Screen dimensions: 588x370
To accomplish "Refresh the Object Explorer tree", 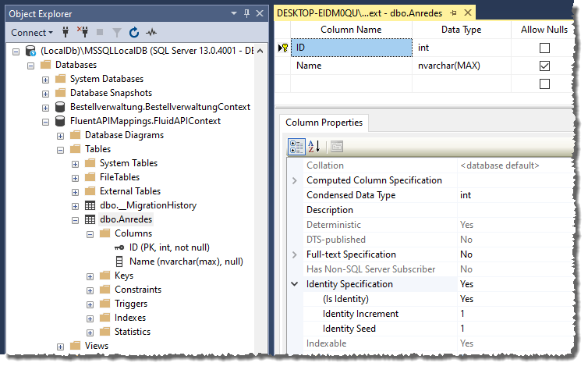I will 133,33.
